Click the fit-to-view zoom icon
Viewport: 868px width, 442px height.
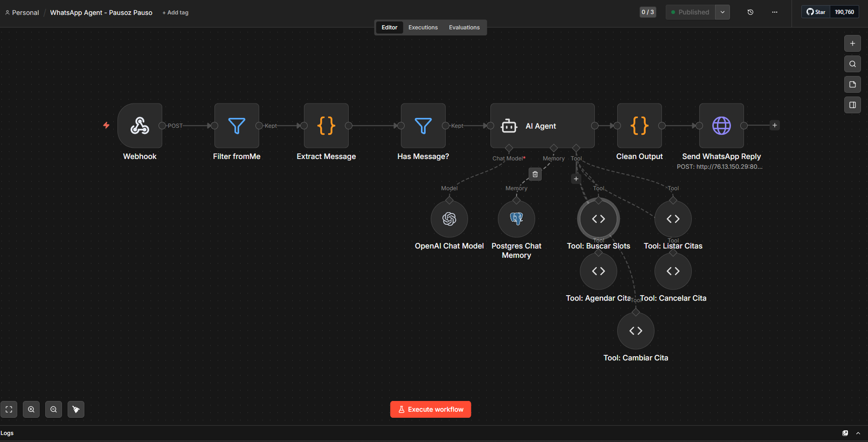coord(9,409)
